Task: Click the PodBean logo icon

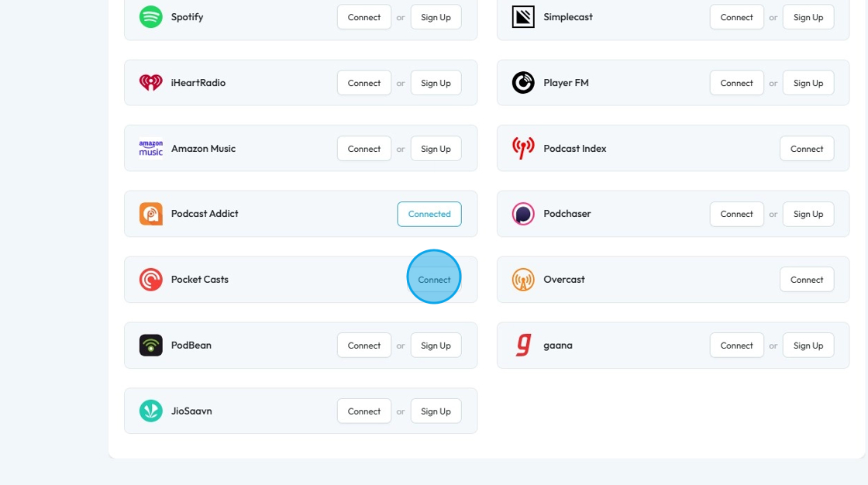Action: (151, 346)
